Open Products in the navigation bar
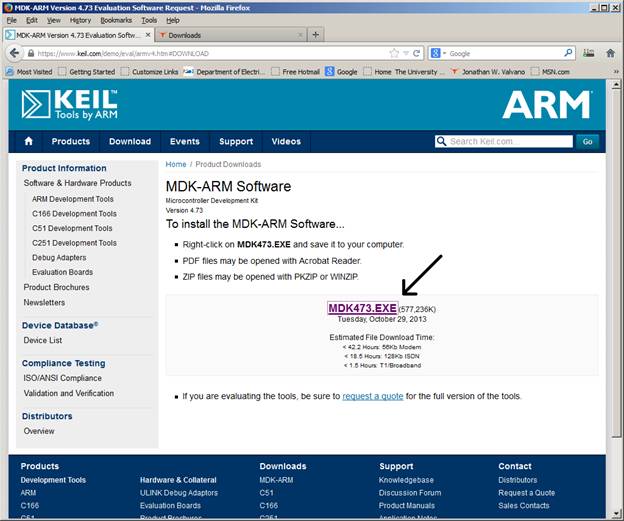Image resolution: width=624 pixels, height=521 pixels. (x=70, y=141)
